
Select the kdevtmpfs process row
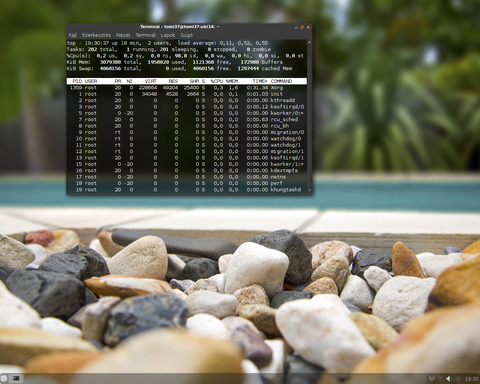[187, 170]
